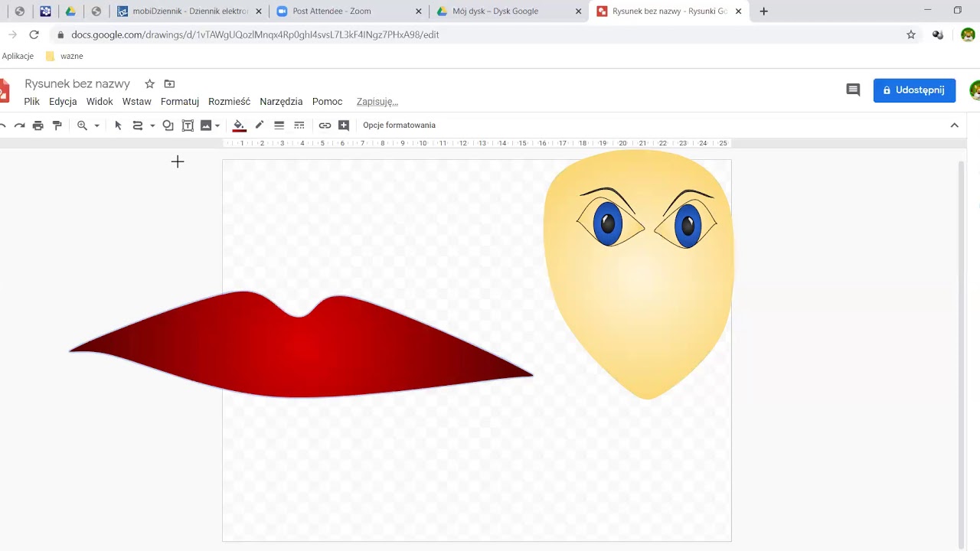Click the zoom magnifier tool
Image resolution: width=980 pixels, height=551 pixels.
[82, 126]
